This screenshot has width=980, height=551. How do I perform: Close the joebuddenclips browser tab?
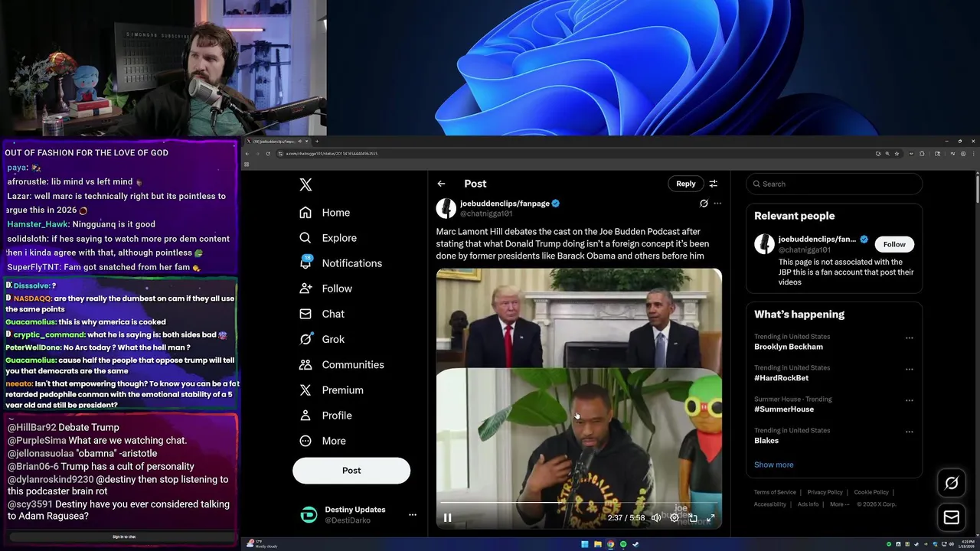pos(306,141)
